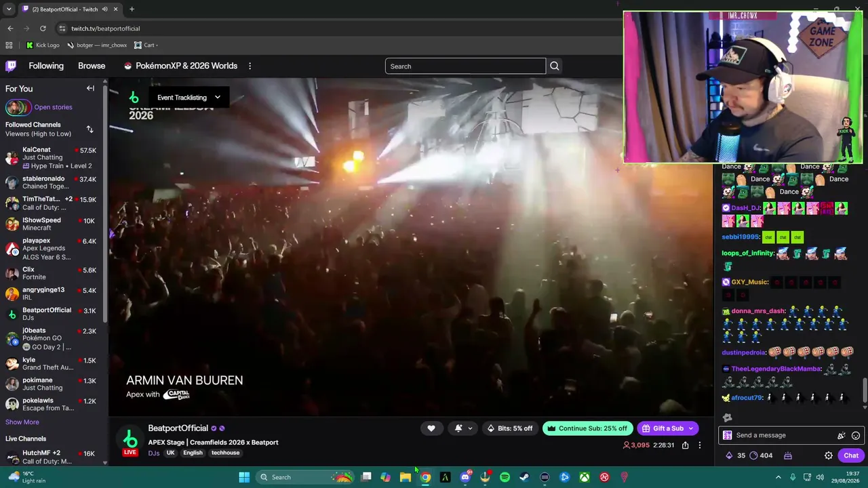Click the English tag

(x=193, y=453)
